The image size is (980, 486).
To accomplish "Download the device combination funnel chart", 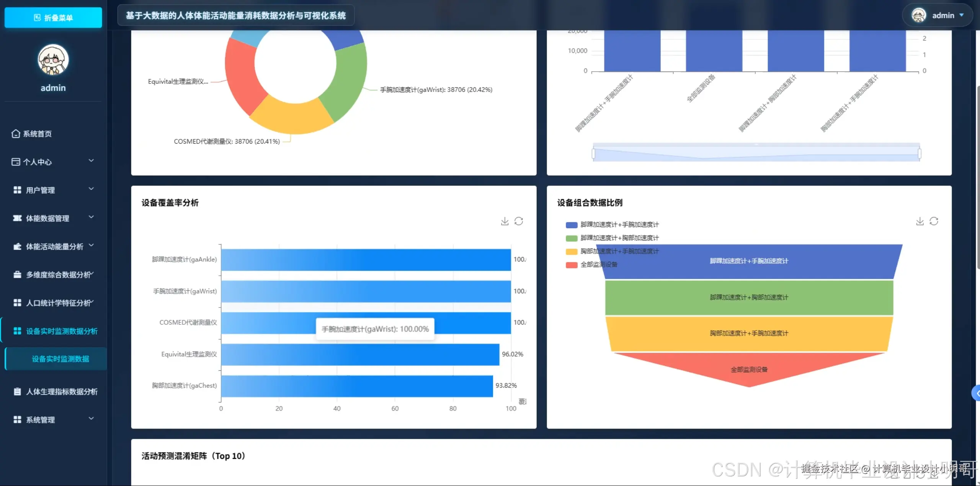I will pos(920,221).
